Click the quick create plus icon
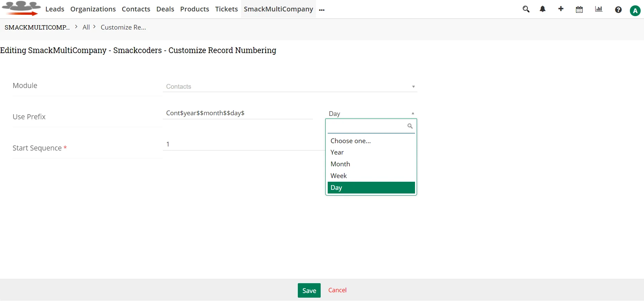The width and height of the screenshot is (644, 301). pyautogui.click(x=561, y=9)
